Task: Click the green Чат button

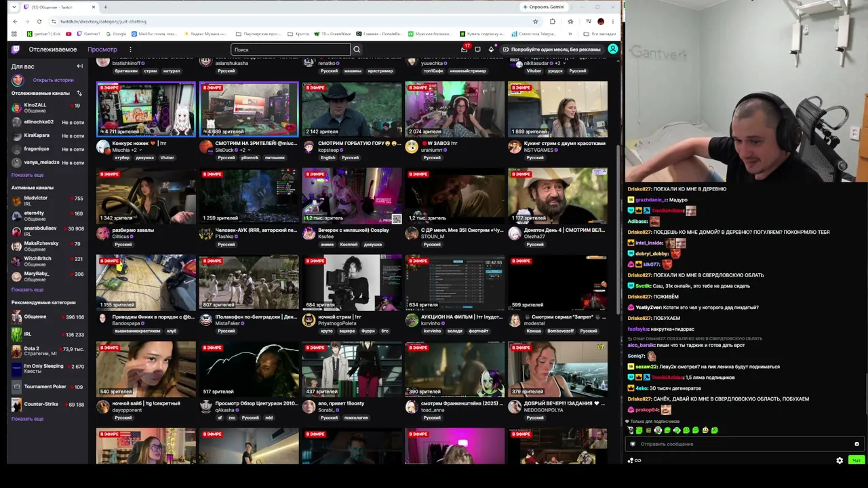Action: [856, 460]
